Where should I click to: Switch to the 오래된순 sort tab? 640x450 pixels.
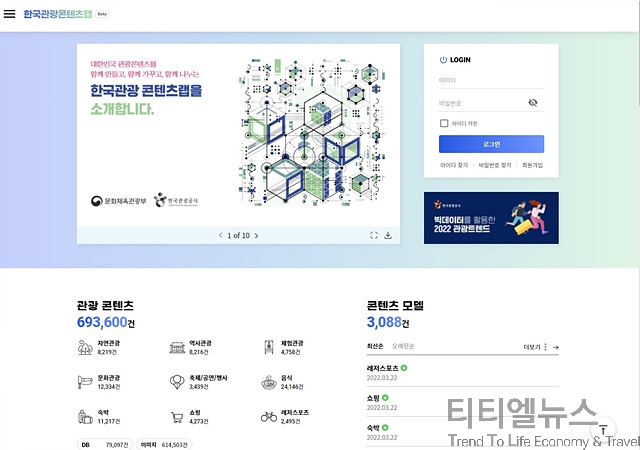point(403,346)
